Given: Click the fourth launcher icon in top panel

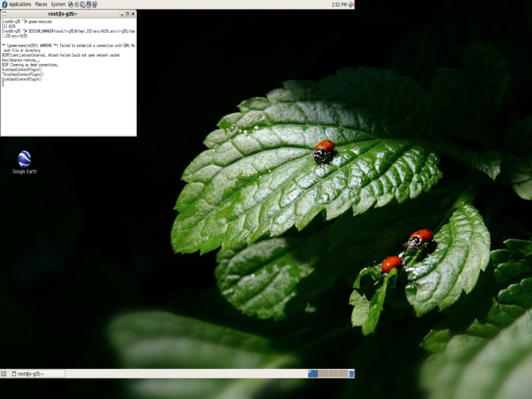Looking at the screenshot, I should tap(88, 5).
